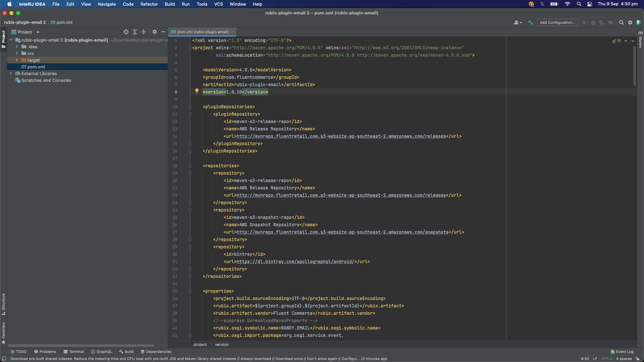Open the Refactor menu
The image size is (644, 362).
point(149,4)
